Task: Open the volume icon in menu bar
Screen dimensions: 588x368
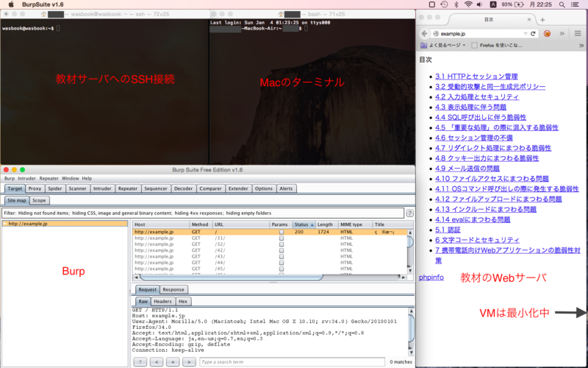Action: (480, 4)
